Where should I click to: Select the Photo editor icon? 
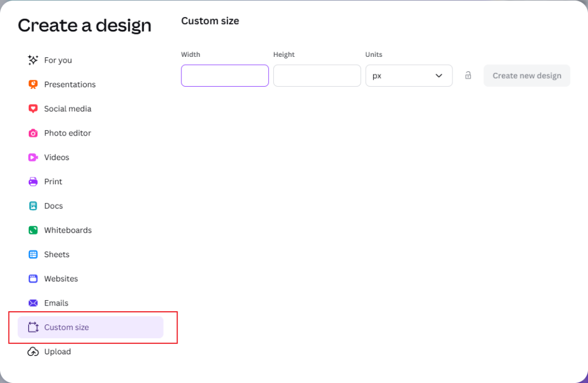tap(34, 133)
